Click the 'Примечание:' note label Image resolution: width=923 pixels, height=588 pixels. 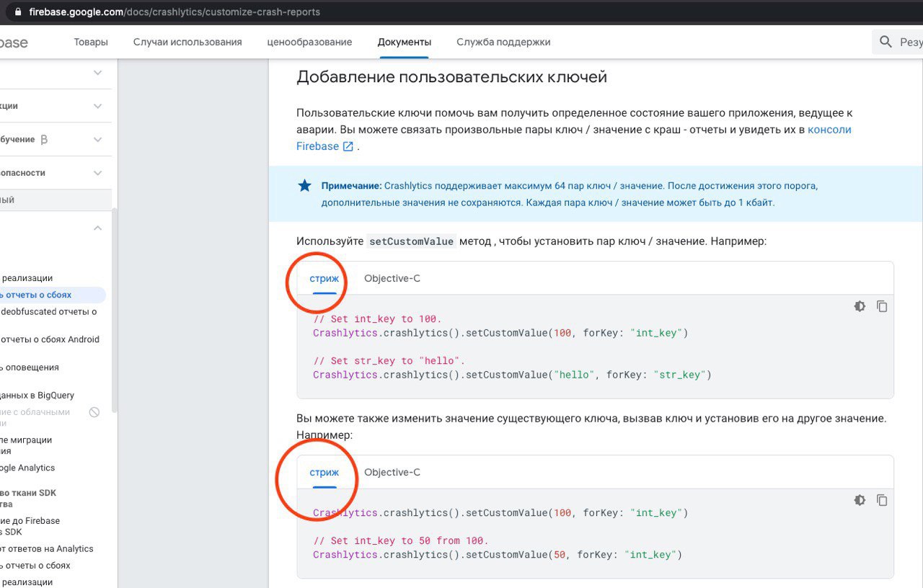(351, 186)
